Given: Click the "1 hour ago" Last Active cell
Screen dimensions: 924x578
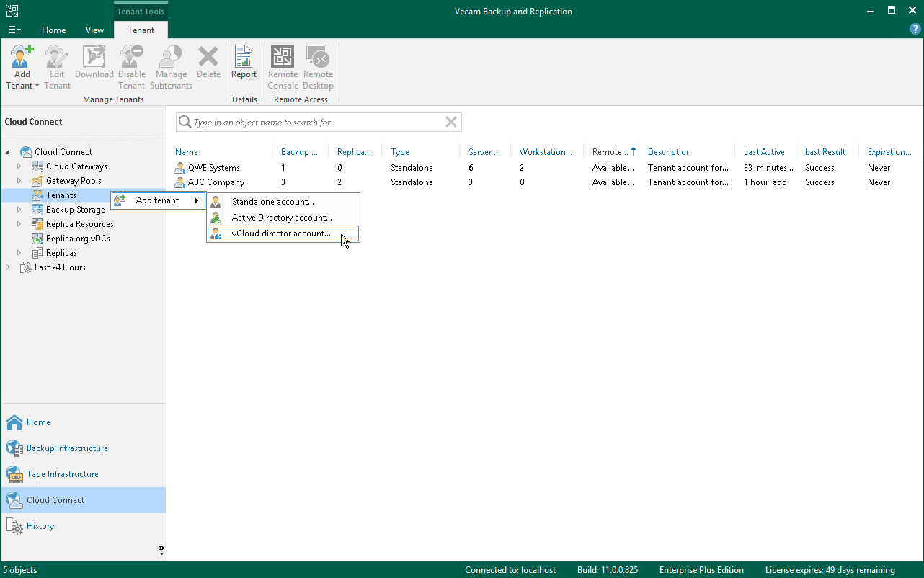Looking at the screenshot, I should coord(765,182).
